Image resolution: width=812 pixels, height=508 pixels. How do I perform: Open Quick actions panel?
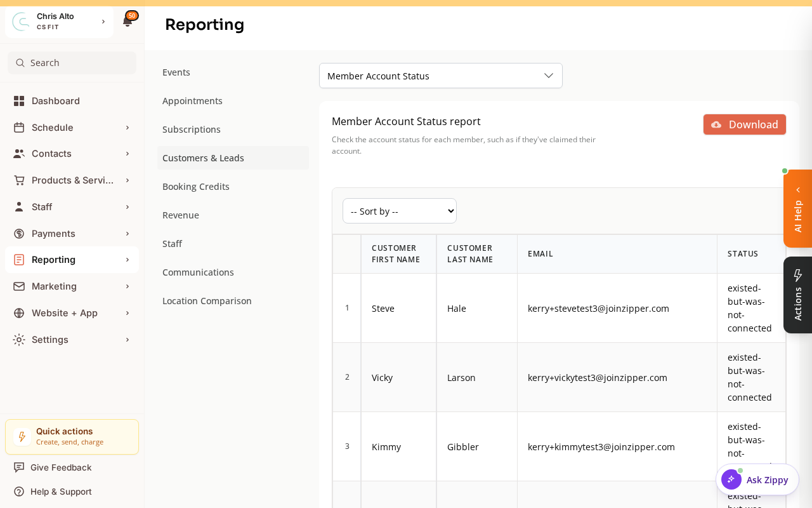pyautogui.click(x=72, y=437)
